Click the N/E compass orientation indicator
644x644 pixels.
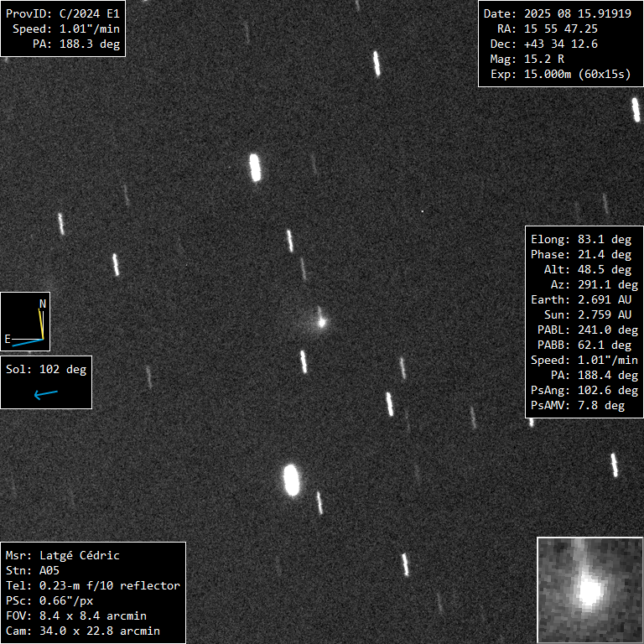coord(25,322)
